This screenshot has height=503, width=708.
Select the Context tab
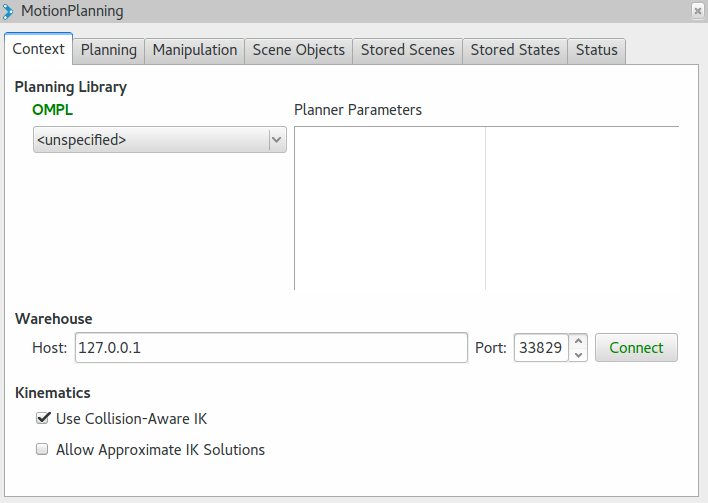(x=39, y=49)
